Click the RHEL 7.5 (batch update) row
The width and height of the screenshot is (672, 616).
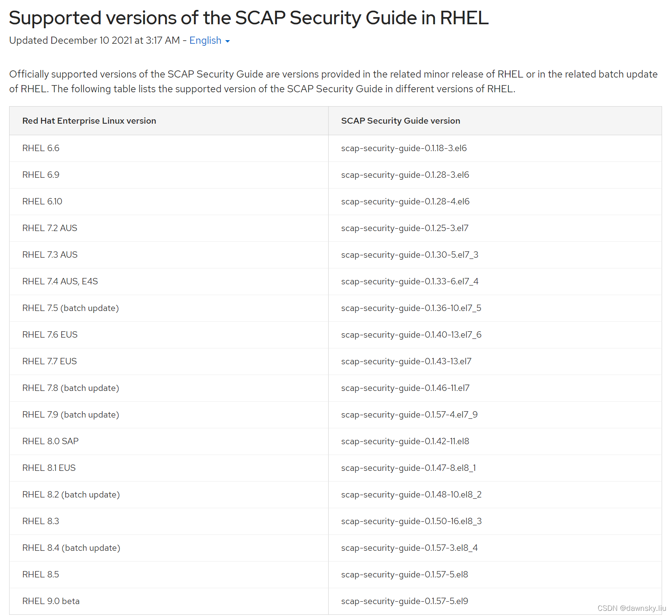click(x=70, y=308)
